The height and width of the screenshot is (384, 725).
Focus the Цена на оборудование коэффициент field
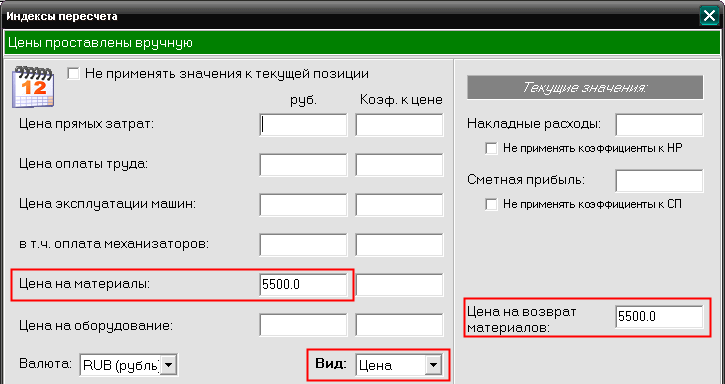(x=399, y=325)
